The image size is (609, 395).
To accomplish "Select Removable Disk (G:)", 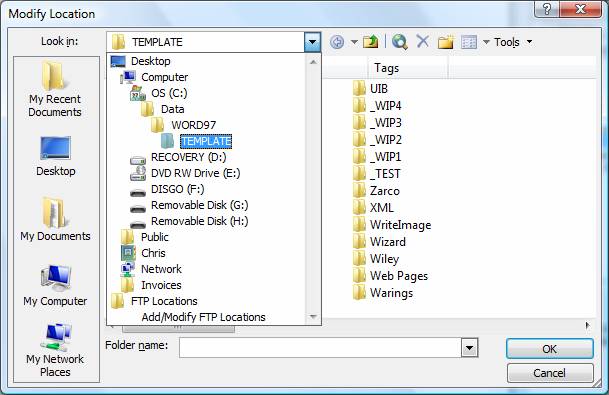I will coord(189,205).
